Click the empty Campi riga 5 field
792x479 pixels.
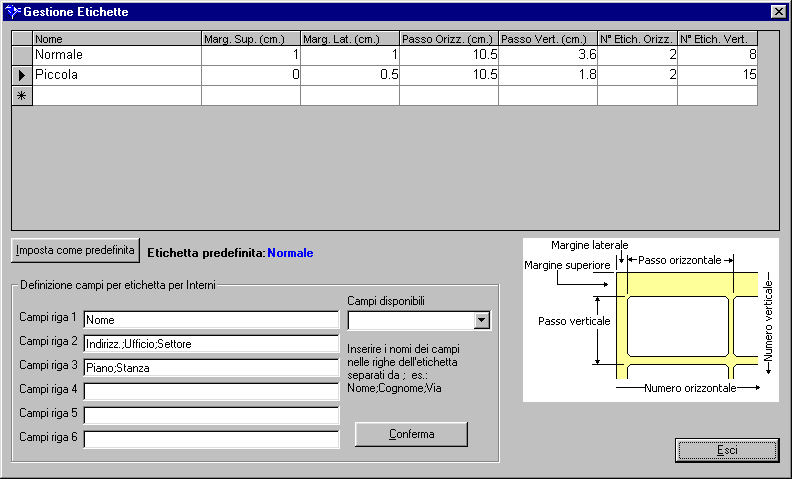(211, 415)
